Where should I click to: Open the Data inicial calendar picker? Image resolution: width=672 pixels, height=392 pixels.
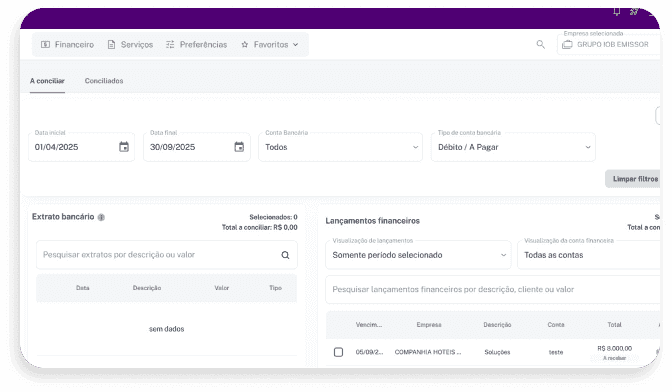pyautogui.click(x=124, y=147)
